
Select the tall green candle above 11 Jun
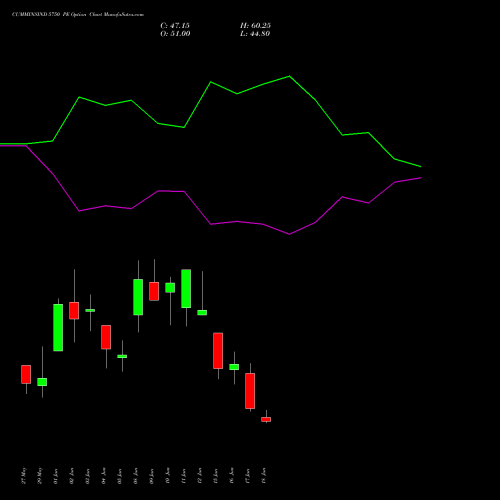point(186,288)
